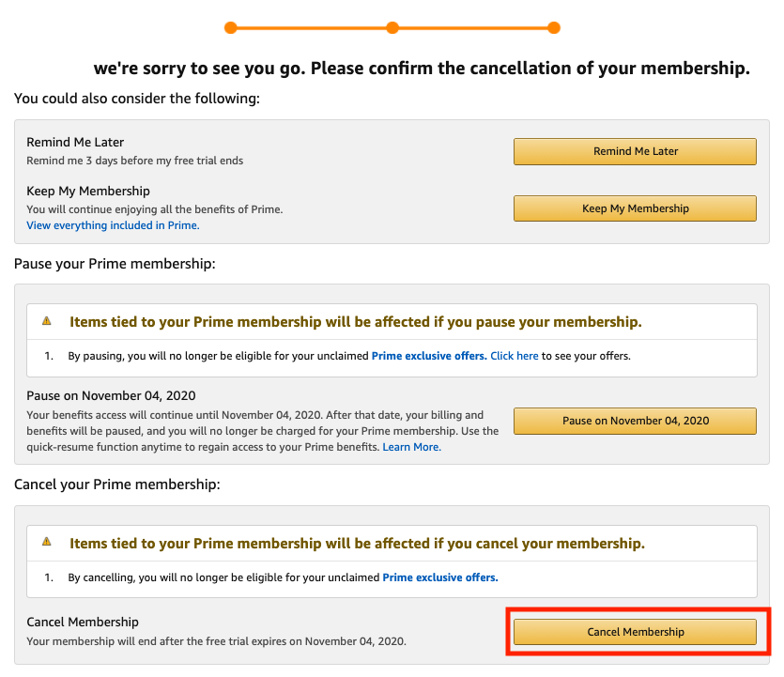The image size is (784, 677).
Task: Click the bold cancel membership warning headline
Action: click(x=357, y=544)
